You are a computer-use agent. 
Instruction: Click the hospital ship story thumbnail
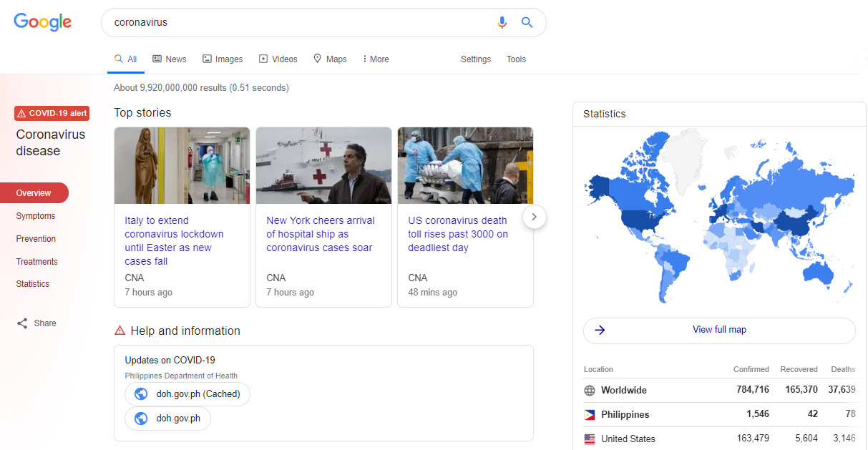[323, 166]
